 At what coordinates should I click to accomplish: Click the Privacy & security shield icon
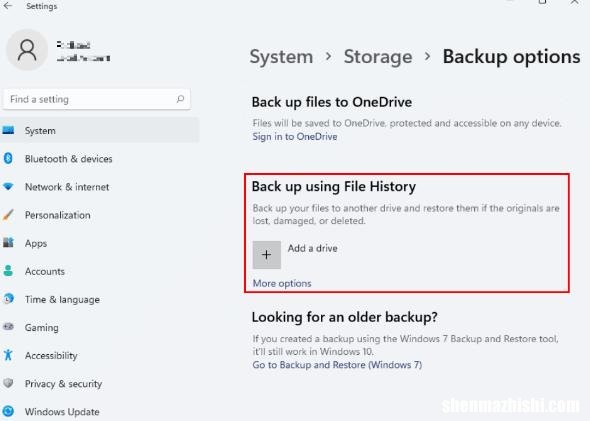[x=8, y=383]
